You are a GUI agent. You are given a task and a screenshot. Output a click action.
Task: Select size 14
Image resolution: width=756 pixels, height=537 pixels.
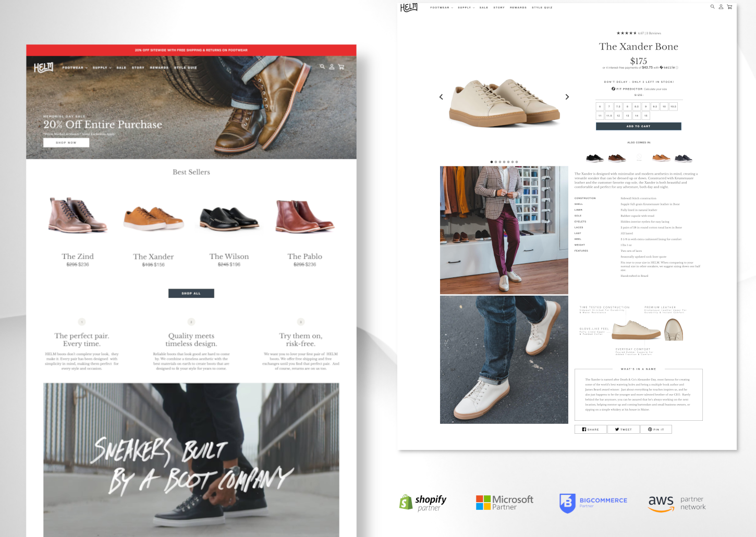tap(637, 116)
